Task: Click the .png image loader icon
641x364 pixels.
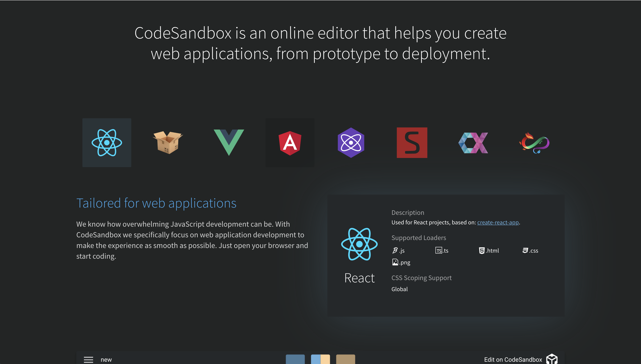Action: pyautogui.click(x=395, y=262)
